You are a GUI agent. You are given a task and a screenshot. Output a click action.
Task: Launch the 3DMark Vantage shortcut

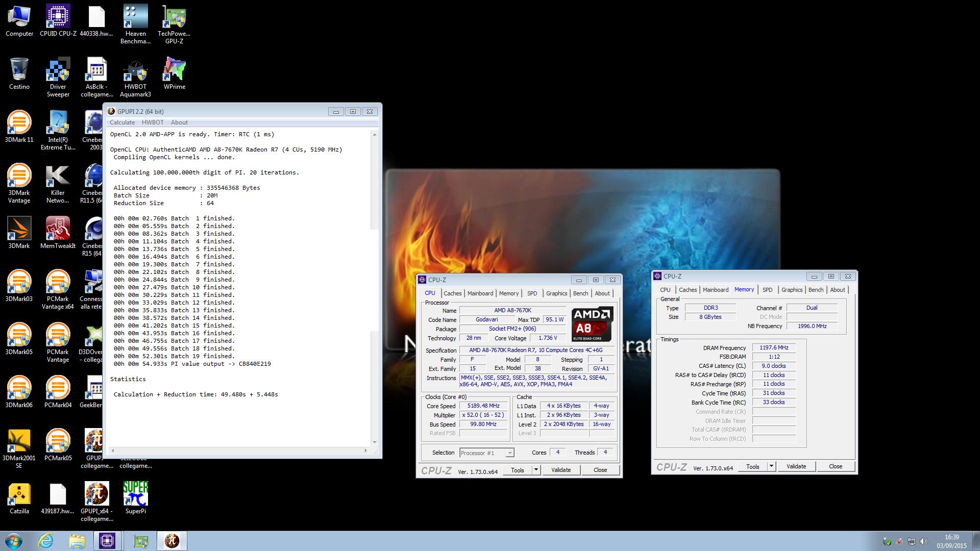(x=19, y=184)
